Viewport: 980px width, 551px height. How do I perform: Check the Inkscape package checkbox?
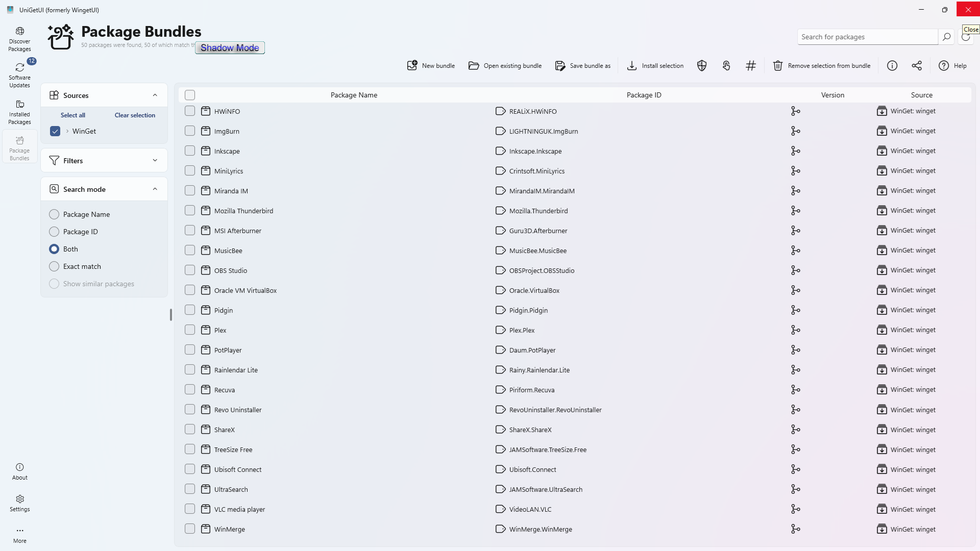click(190, 151)
